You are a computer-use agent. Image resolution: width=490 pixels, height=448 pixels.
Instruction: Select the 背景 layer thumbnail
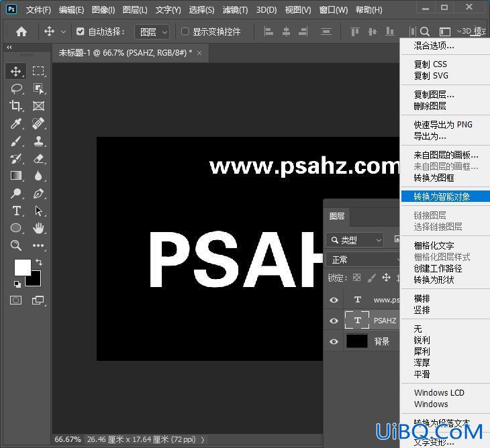point(357,341)
